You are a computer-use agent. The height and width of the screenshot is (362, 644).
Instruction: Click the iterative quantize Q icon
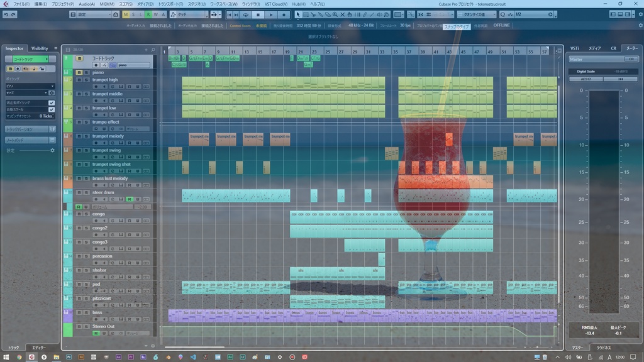click(x=502, y=15)
